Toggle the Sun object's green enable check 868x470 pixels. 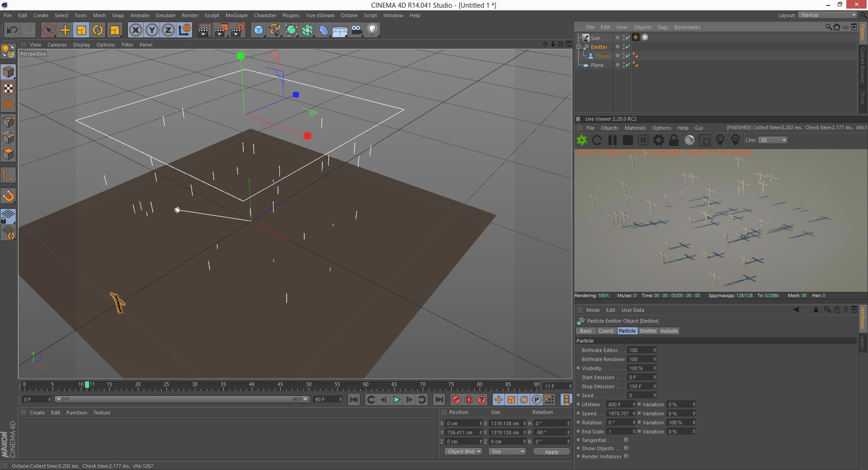coord(628,38)
